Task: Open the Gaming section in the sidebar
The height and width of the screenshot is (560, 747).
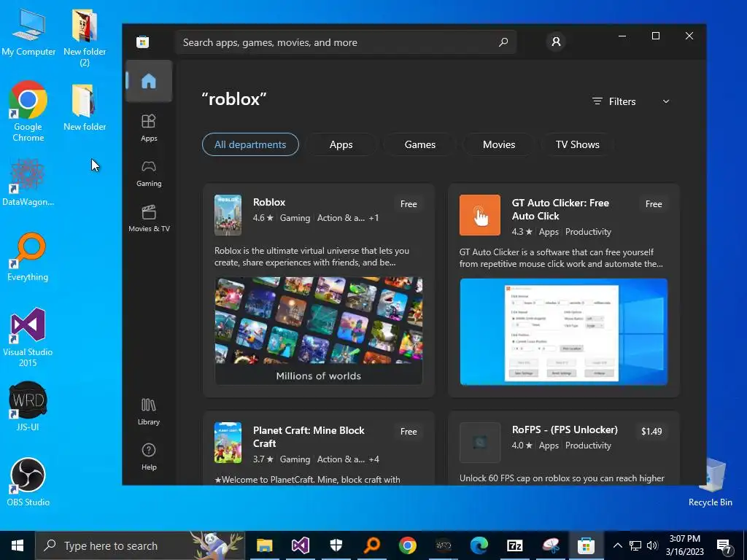Action: [149, 174]
